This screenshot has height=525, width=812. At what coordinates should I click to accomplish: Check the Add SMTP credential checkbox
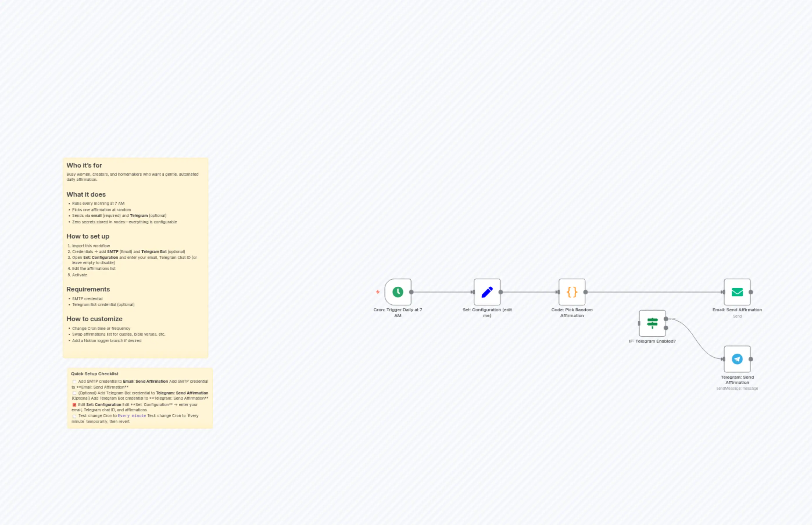coord(74,382)
